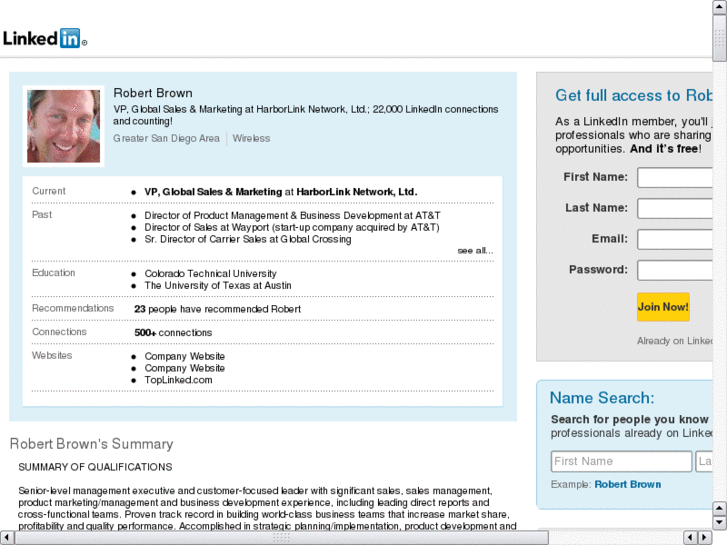Screen dimensions: 727x545
Task: Focus the Email signup field
Action: (x=675, y=239)
